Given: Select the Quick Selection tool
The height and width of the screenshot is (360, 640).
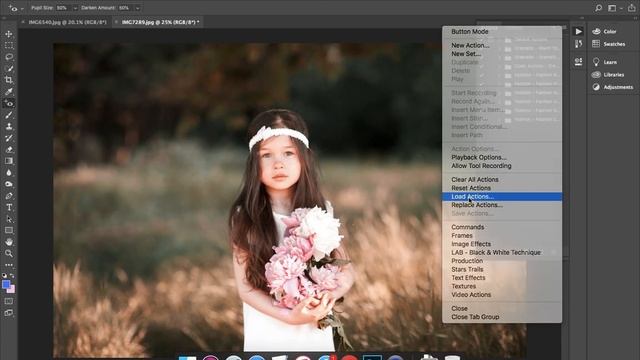Looking at the screenshot, I should pos(9,69).
